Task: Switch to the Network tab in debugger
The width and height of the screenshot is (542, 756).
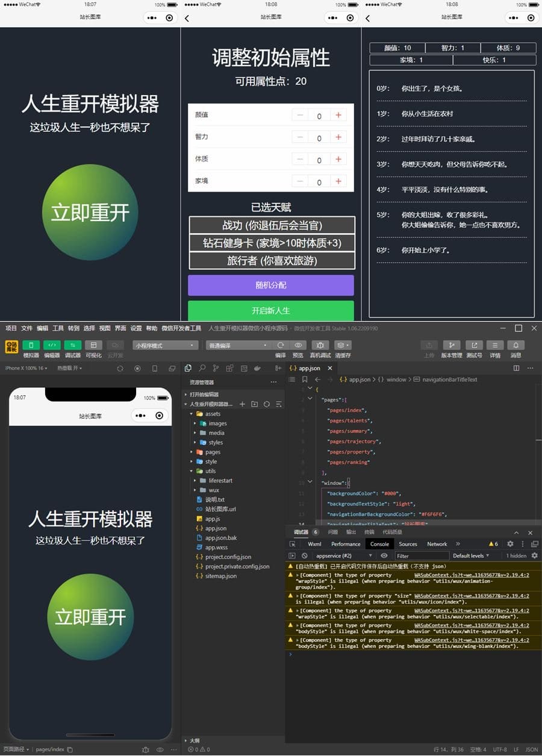Action: coord(437,543)
